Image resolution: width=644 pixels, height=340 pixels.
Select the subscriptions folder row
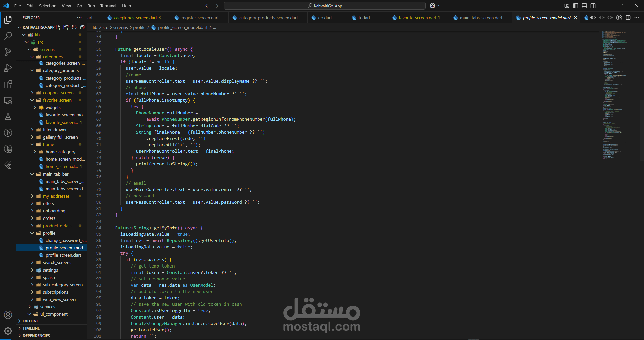click(x=52, y=292)
